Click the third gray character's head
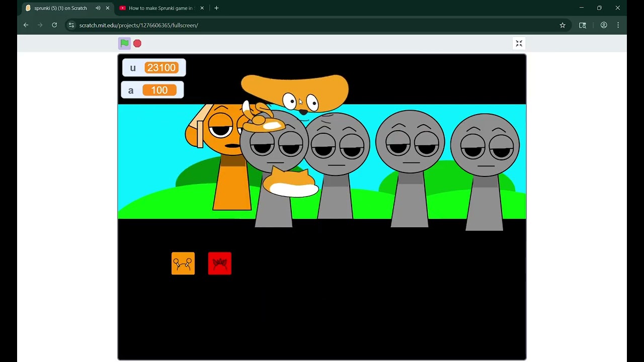Screen dimensions: 644x362 pyautogui.click(x=411, y=141)
